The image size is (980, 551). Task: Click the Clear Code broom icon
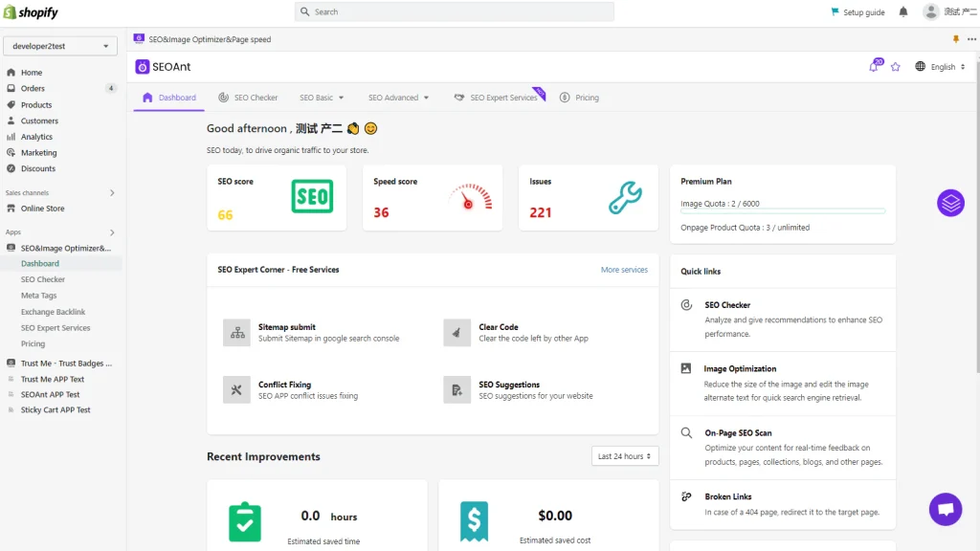click(x=457, y=332)
